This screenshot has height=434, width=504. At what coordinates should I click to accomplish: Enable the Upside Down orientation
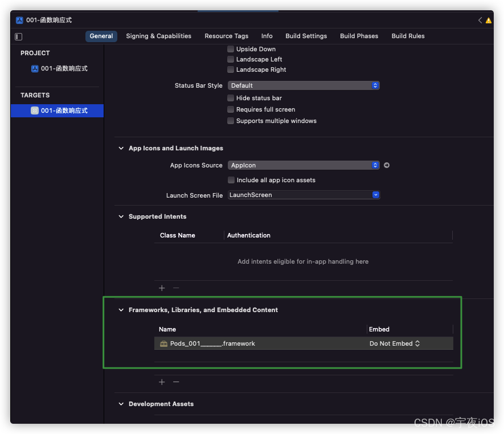coord(231,49)
